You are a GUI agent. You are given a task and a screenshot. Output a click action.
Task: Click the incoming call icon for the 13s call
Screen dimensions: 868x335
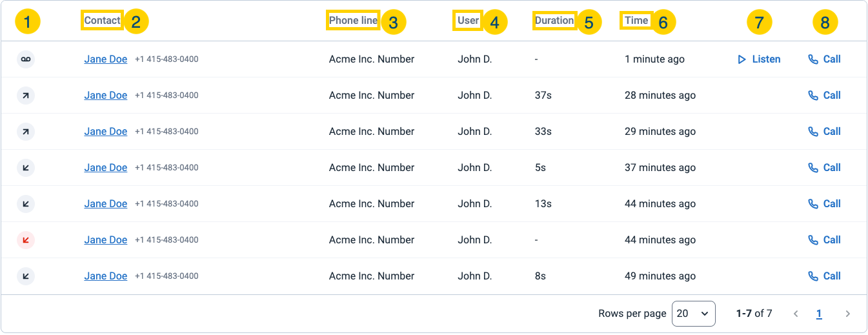[26, 204]
